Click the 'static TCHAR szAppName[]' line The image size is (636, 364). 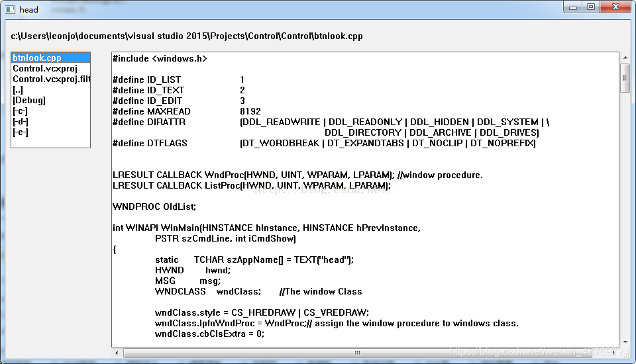click(x=254, y=259)
